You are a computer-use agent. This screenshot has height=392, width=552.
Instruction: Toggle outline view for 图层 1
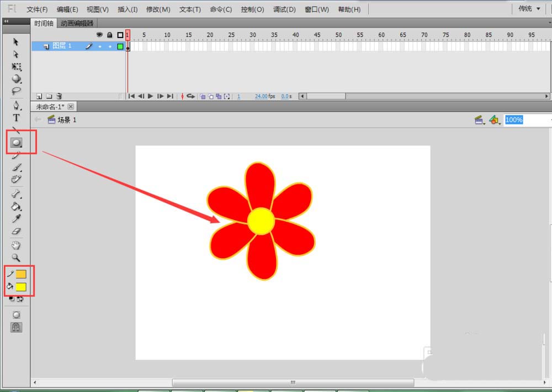pos(120,46)
